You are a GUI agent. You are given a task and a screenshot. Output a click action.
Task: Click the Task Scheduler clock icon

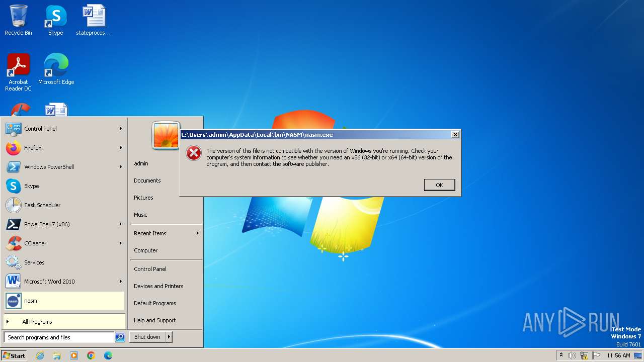pyautogui.click(x=13, y=205)
